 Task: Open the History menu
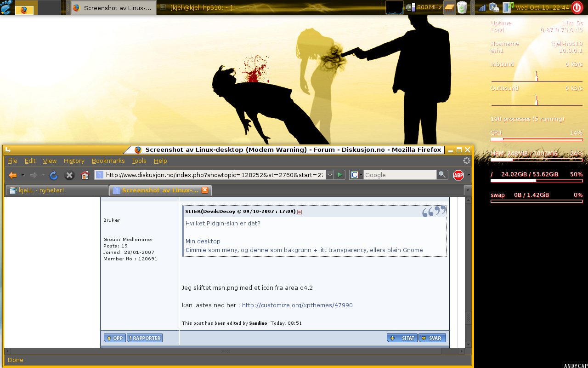74,161
